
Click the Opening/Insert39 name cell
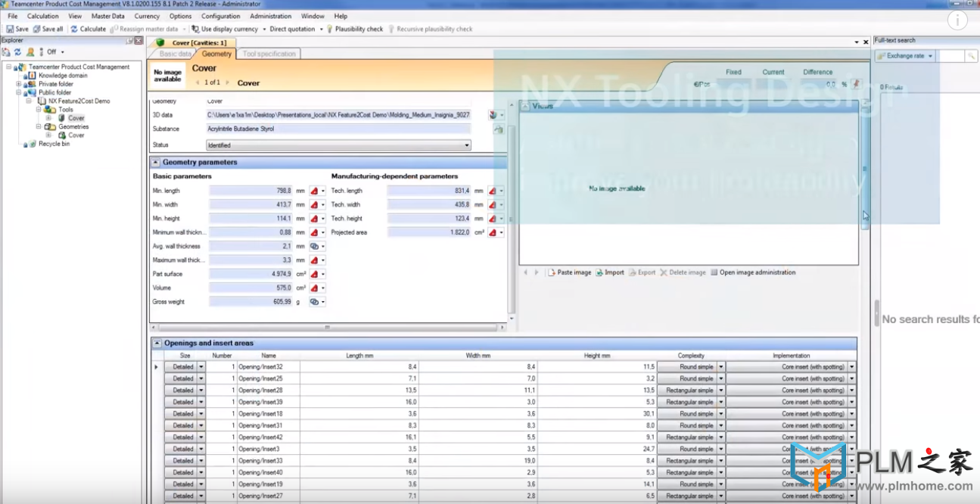coord(269,402)
